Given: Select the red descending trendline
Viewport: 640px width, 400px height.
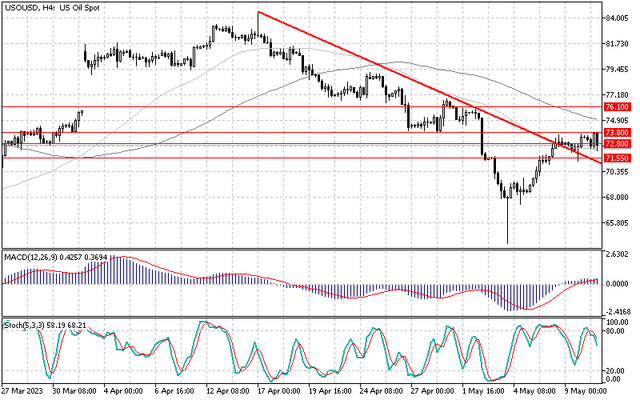Looking at the screenshot, I should 400,78.
